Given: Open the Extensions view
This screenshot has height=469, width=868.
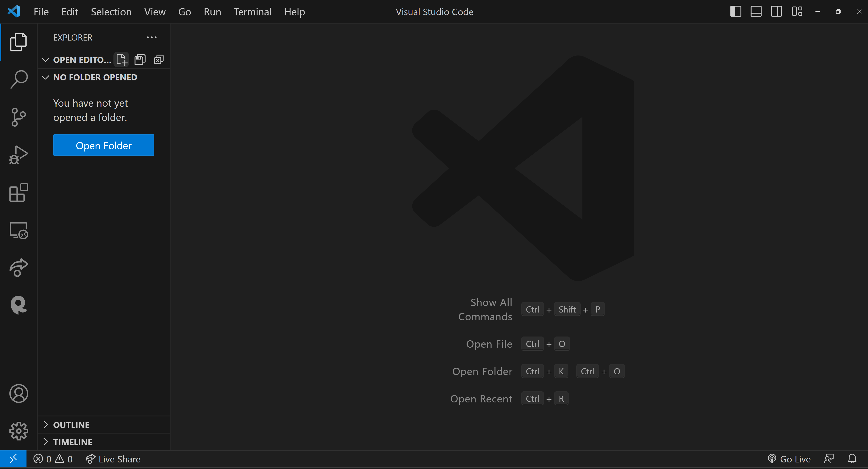Looking at the screenshot, I should [19, 193].
